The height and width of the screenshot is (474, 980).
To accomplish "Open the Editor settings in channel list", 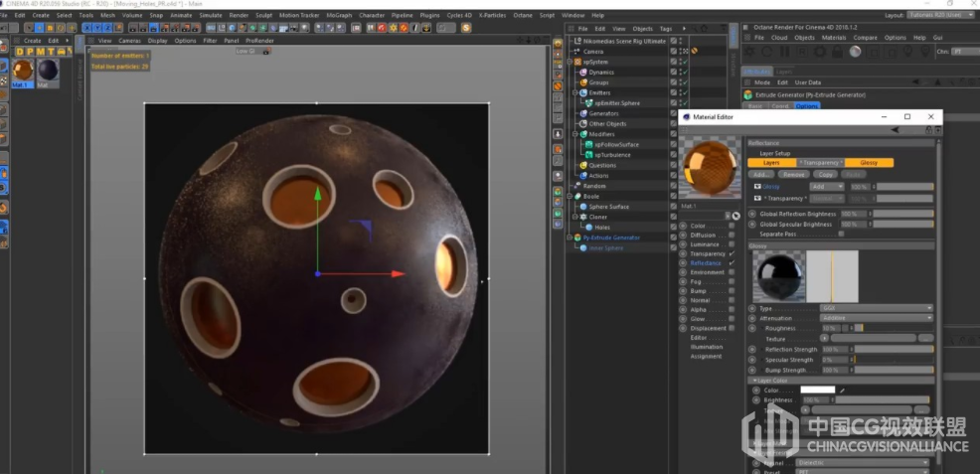I will pyautogui.click(x=698, y=337).
